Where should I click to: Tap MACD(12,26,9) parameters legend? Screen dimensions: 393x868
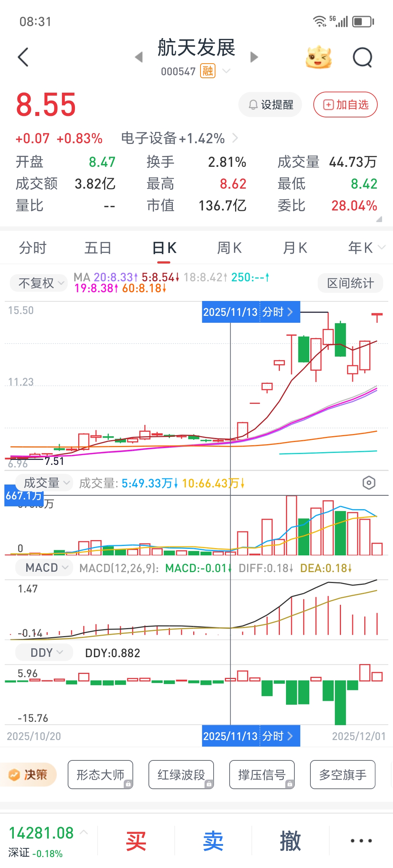click(119, 568)
